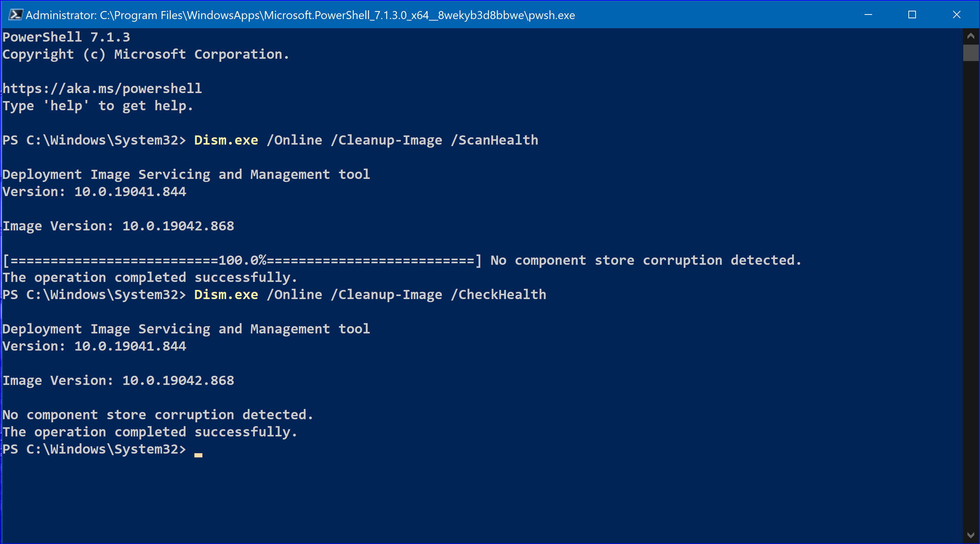Click the PowerShell icon in title bar
This screenshot has width=980, height=544.
point(16,15)
